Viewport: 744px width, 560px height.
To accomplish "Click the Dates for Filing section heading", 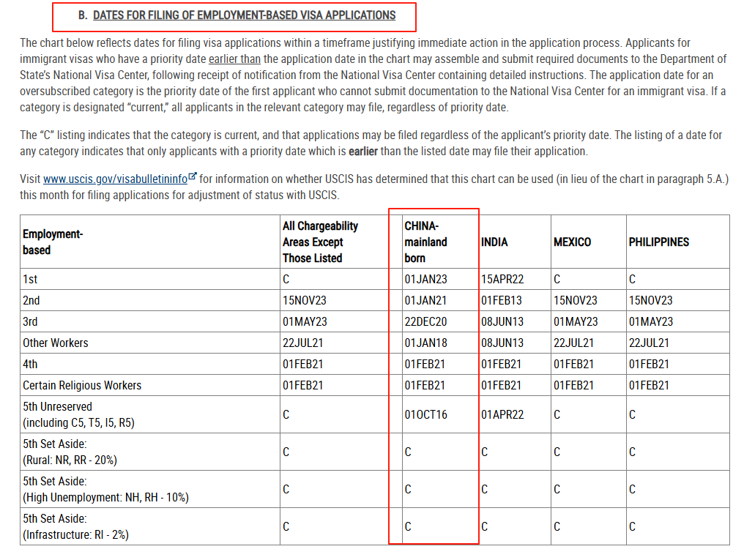I will click(244, 15).
